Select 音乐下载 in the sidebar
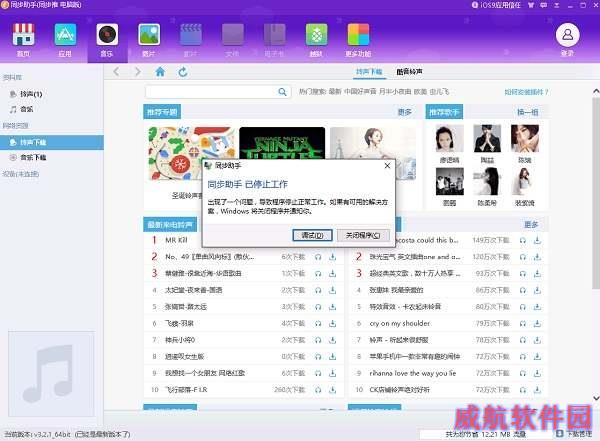Viewport: 600px width, 441px height. (33, 157)
